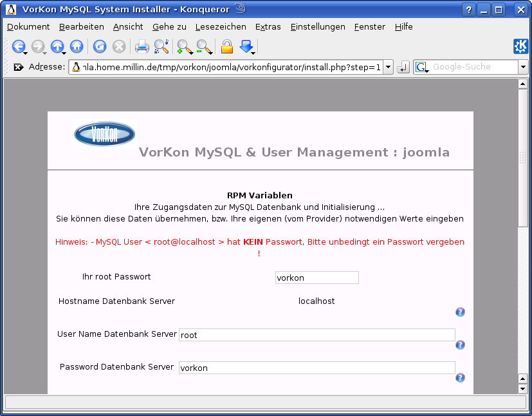Click the 'RPM Variablen' heading
Image resolution: width=532 pixels, height=416 pixels.
click(259, 195)
